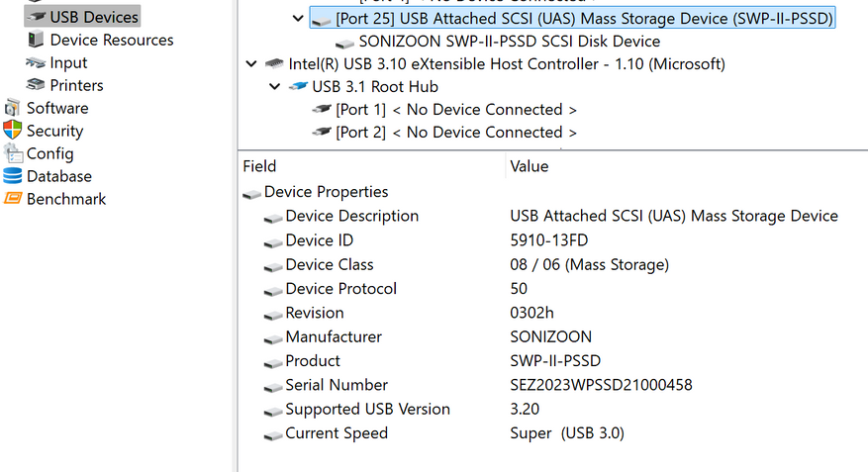Click the Device Resources icon
This screenshot has height=472, width=868.
pyautogui.click(x=36, y=40)
